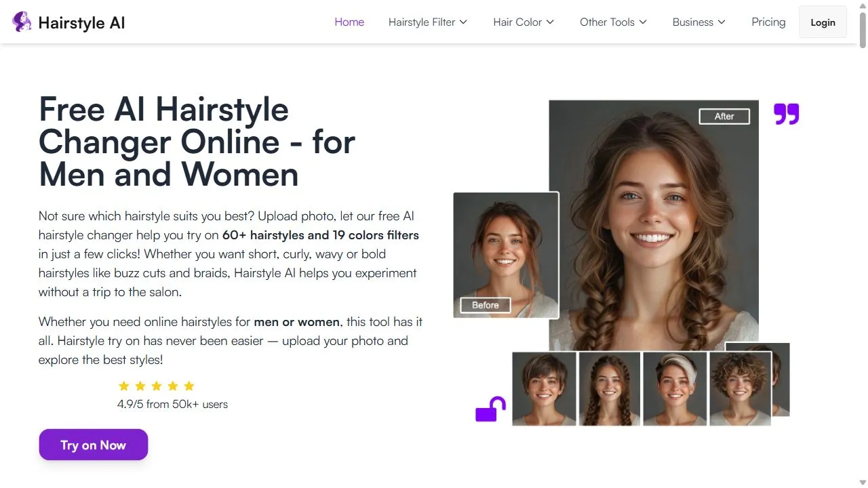Select the Before photo thumbnail
This screenshot has width=868, height=488.
pos(506,256)
